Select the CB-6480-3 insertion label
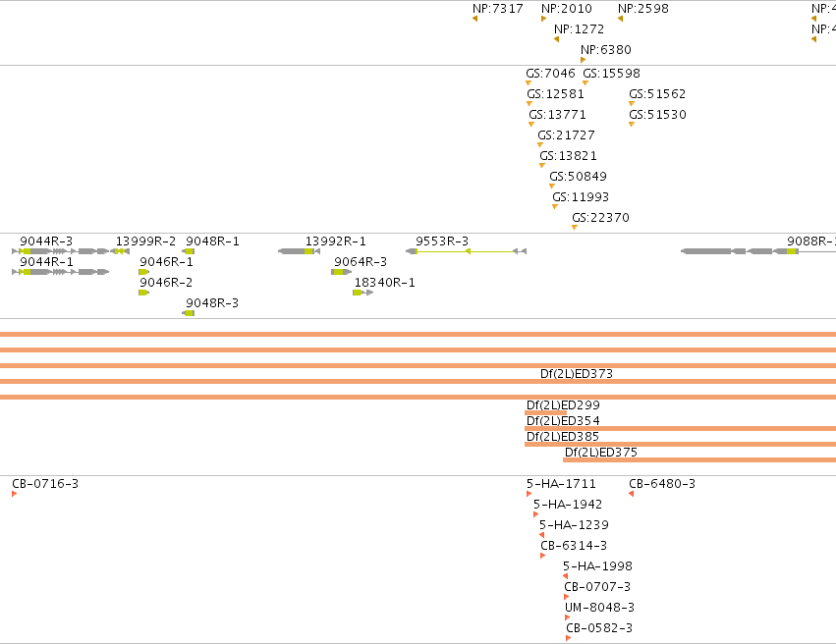Viewport: 836px width, 644px height. pos(662,484)
